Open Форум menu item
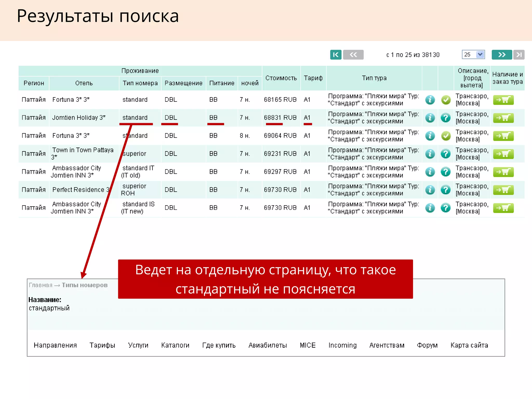The image size is (532, 399). (427, 345)
